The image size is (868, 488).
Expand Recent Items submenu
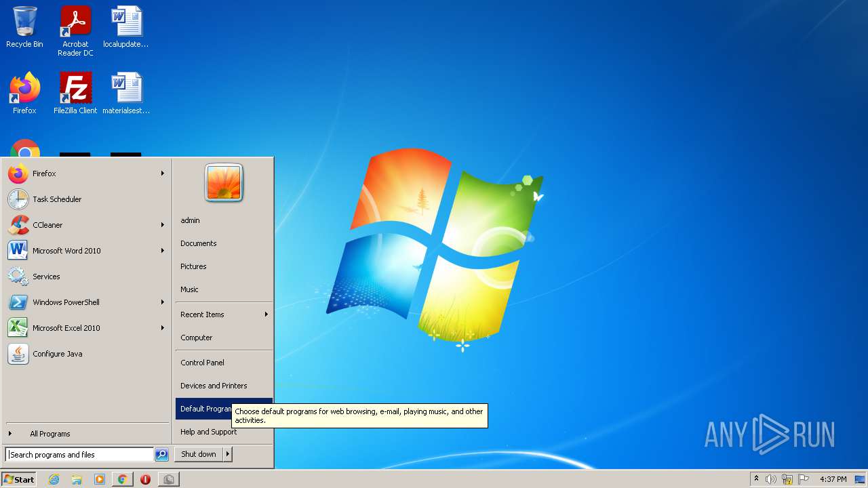(x=224, y=314)
